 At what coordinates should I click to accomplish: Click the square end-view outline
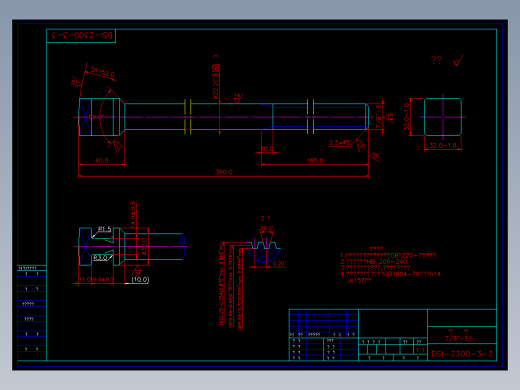[x=443, y=117]
